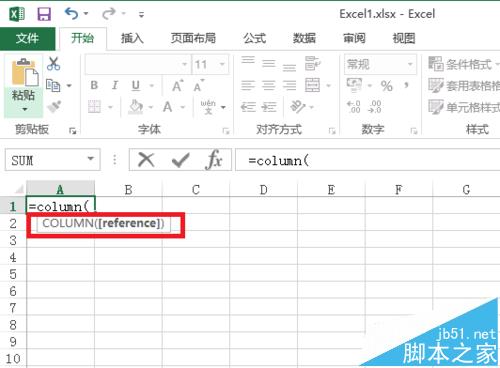Screen dimensions: 500x368
Task: Click the Save icon in quick access toolbar
Action: [x=44, y=14]
